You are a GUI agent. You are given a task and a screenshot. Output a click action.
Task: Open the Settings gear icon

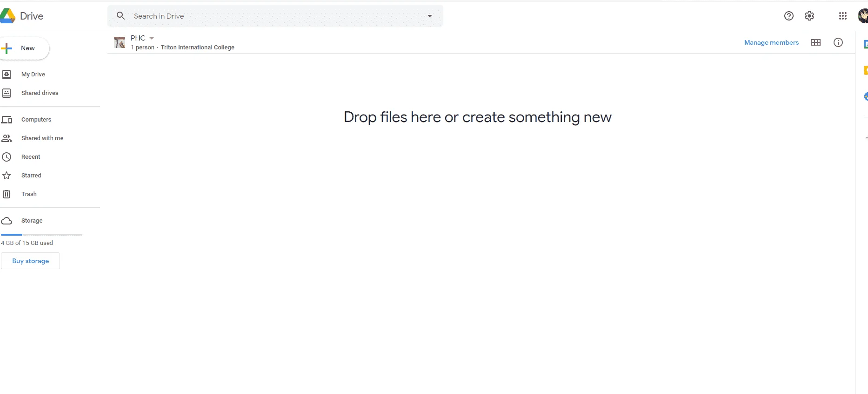(x=809, y=16)
